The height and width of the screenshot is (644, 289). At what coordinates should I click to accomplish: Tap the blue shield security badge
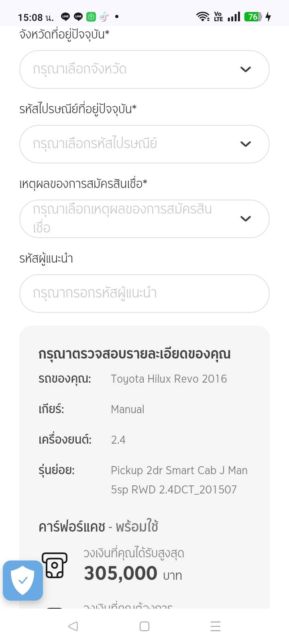click(x=23, y=581)
